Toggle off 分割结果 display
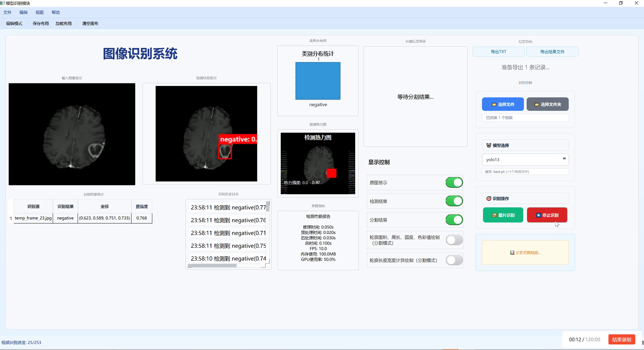The image size is (644, 350). point(454,220)
